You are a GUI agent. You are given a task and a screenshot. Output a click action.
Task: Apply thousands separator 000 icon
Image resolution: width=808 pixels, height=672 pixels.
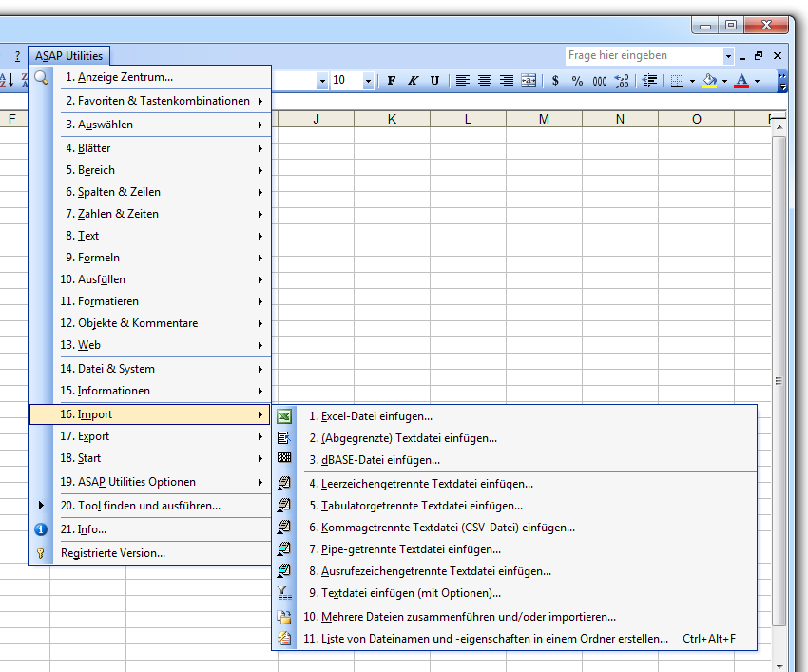pyautogui.click(x=599, y=81)
